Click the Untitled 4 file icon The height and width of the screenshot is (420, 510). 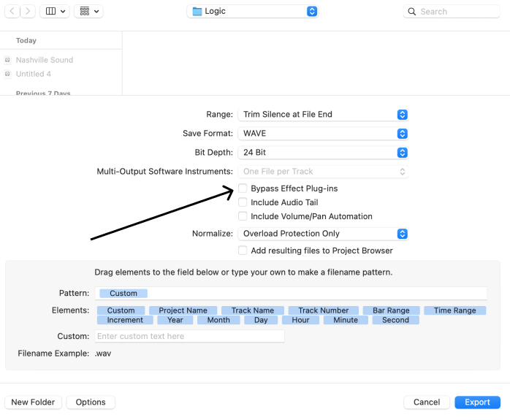tap(7, 74)
